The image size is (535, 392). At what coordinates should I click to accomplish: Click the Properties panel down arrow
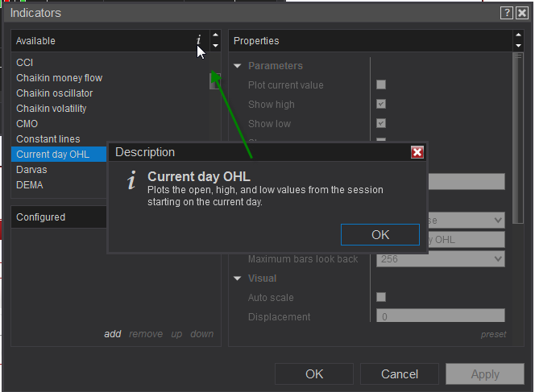click(x=518, y=46)
